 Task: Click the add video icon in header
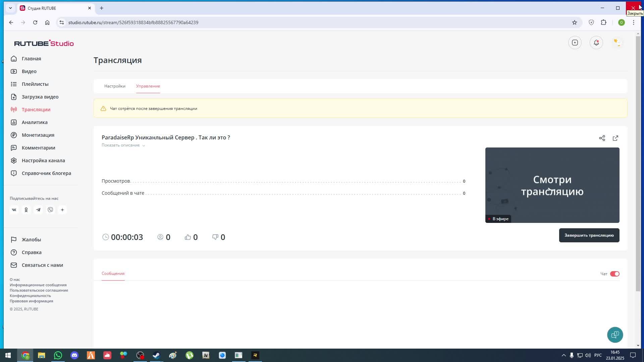point(575,43)
